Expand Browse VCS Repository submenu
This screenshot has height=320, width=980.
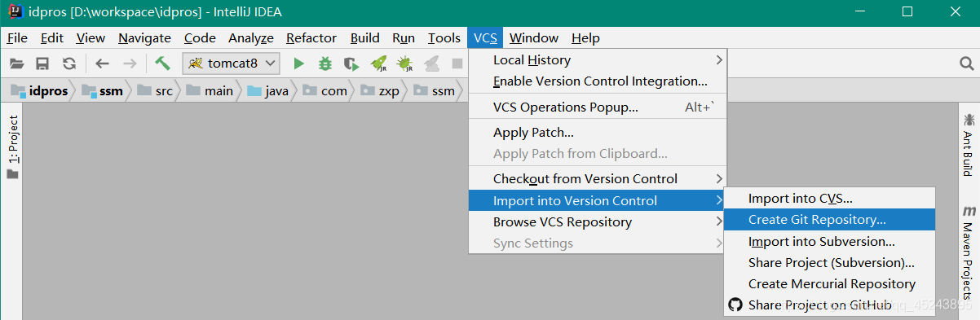click(x=597, y=222)
